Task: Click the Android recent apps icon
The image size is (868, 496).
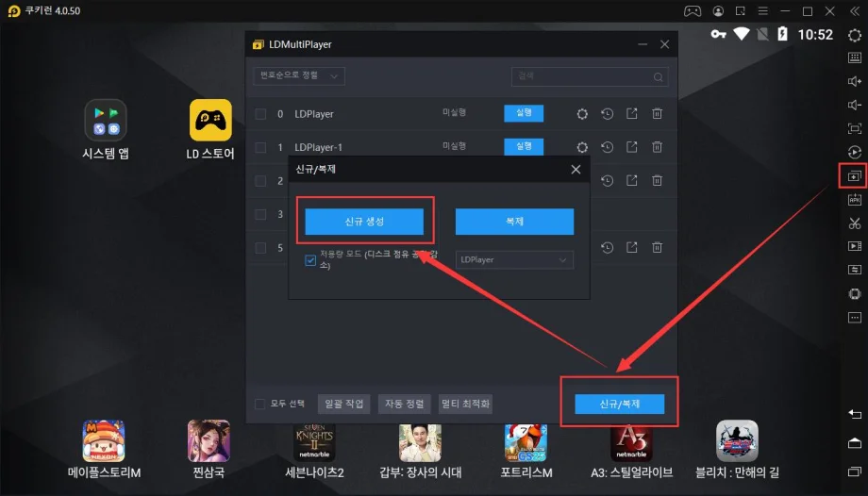Action: 854,471
